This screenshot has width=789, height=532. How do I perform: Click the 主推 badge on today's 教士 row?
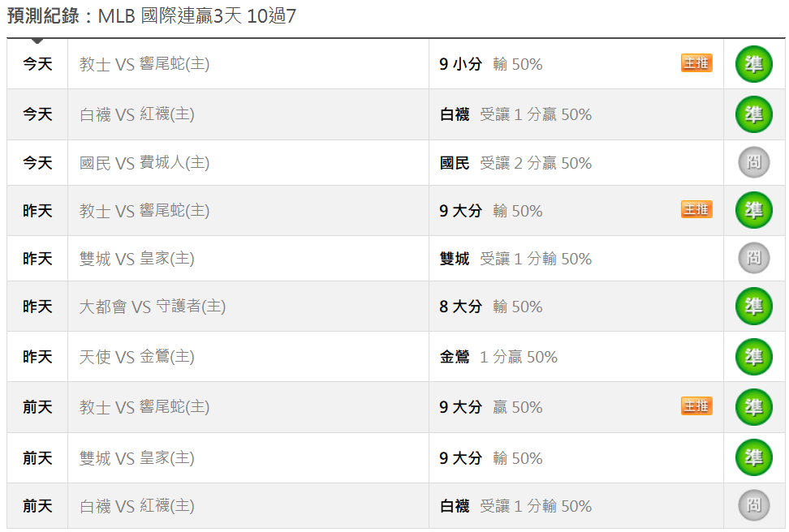696,63
